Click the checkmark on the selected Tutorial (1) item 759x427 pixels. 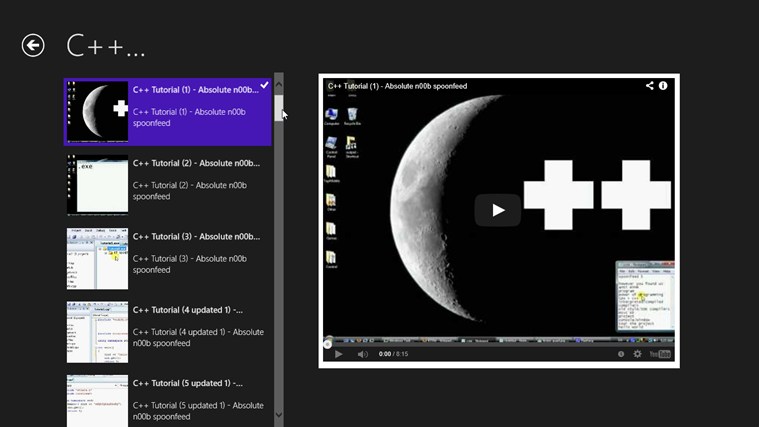tap(264, 85)
